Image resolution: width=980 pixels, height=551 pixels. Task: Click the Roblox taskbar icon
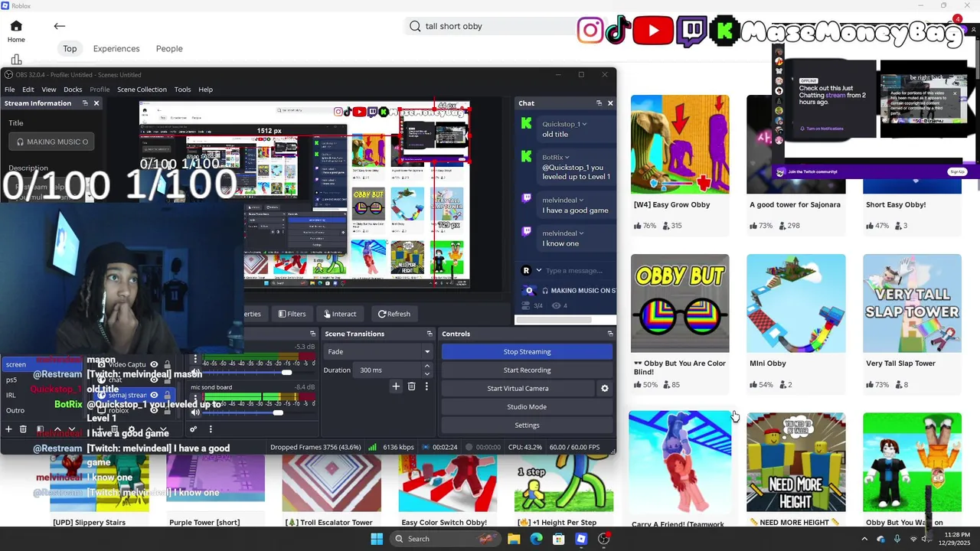tap(581, 539)
